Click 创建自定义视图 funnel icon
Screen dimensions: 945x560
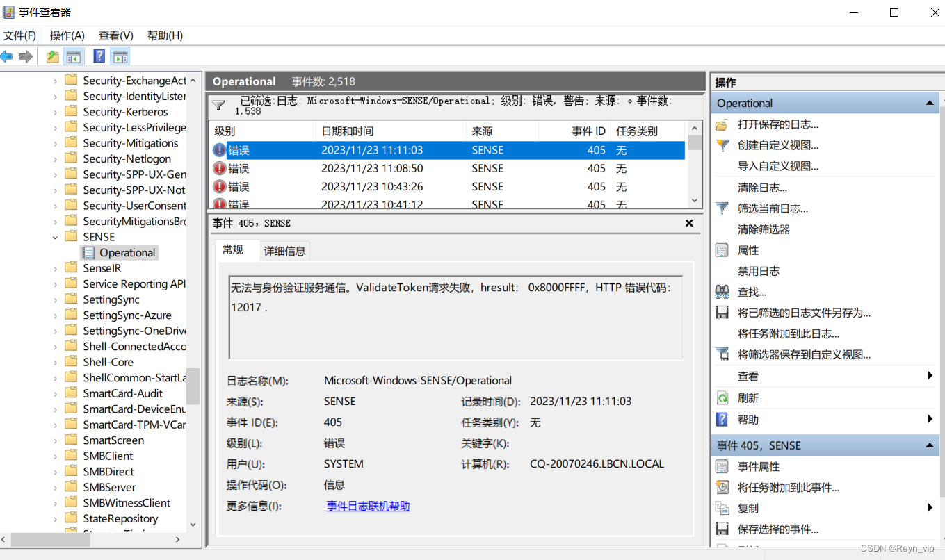pos(722,145)
